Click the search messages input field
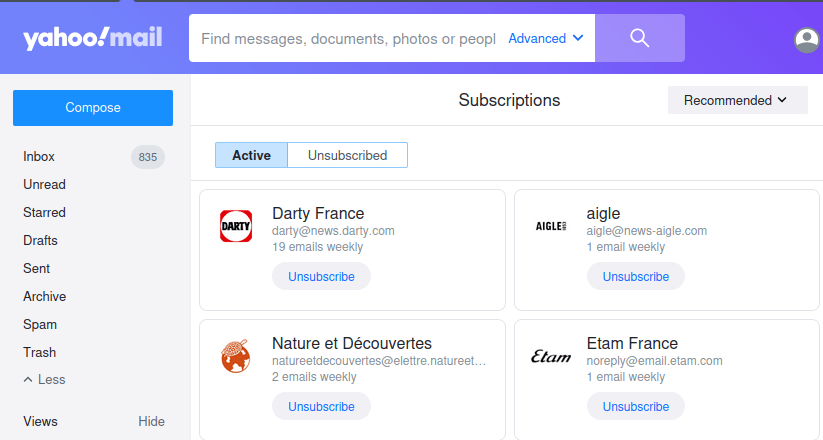This screenshot has height=440, width=823. click(347, 38)
